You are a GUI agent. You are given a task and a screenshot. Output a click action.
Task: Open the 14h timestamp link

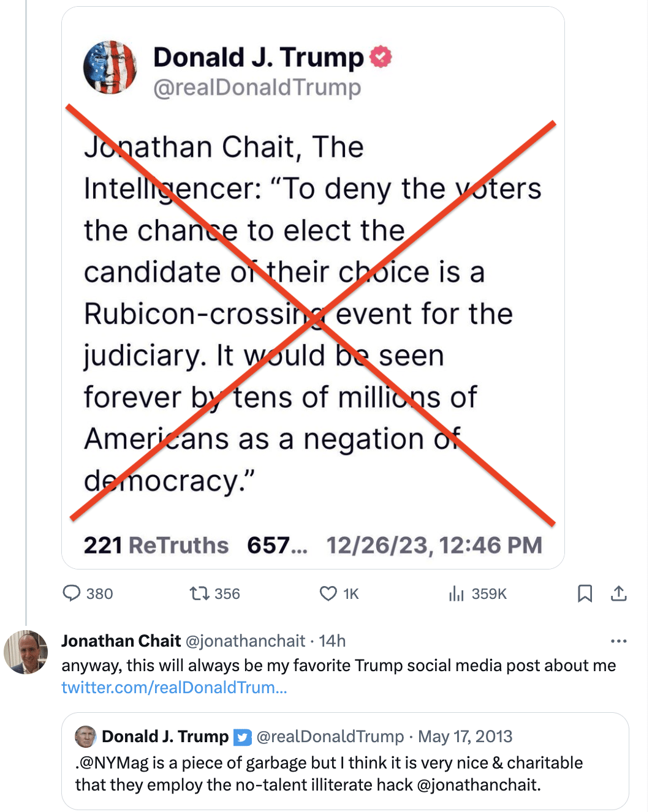(x=332, y=641)
